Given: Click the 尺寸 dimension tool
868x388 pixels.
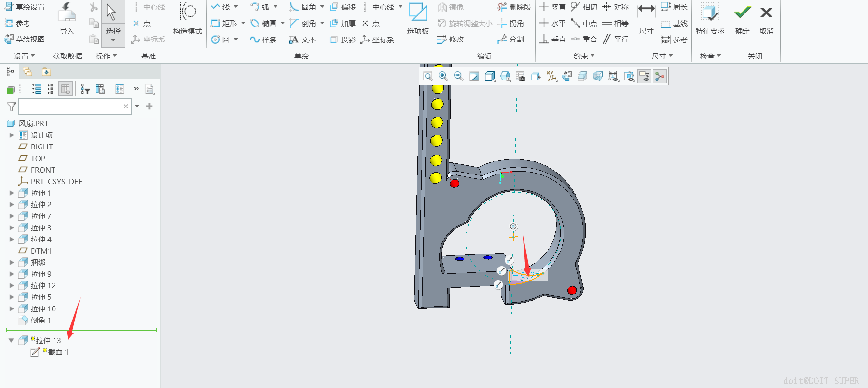Looking at the screenshot, I should click(x=646, y=19).
